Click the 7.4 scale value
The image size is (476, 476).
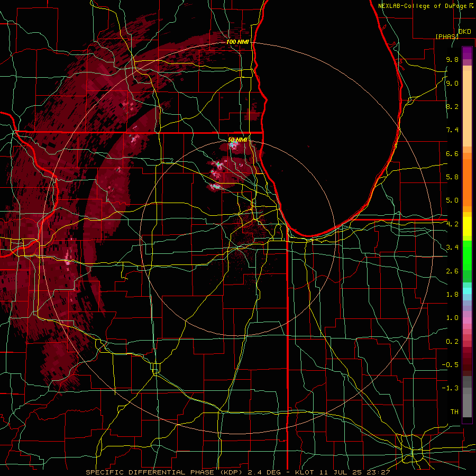coord(452,130)
